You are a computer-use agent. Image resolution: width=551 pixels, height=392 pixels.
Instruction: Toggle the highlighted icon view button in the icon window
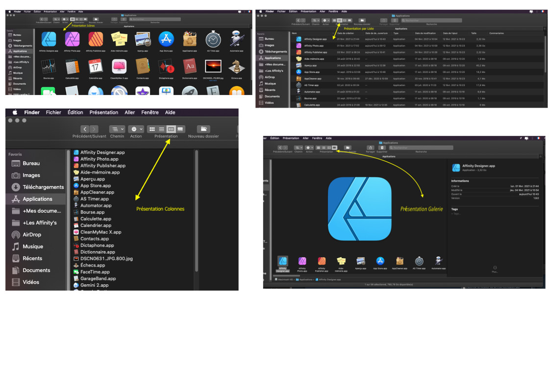73,19
